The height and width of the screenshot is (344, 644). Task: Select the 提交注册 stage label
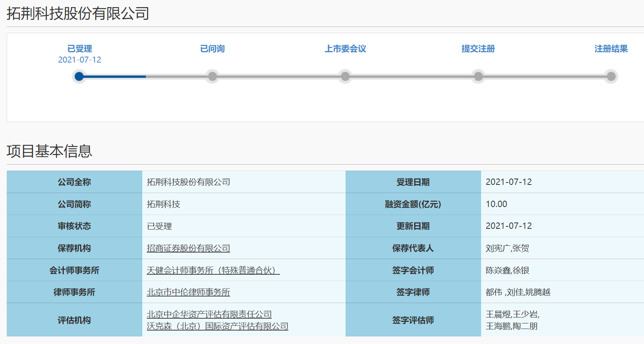point(478,49)
